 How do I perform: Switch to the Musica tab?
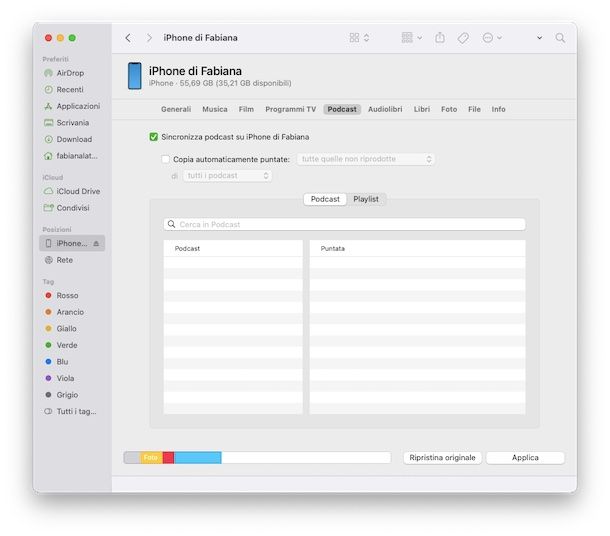pyautogui.click(x=215, y=109)
